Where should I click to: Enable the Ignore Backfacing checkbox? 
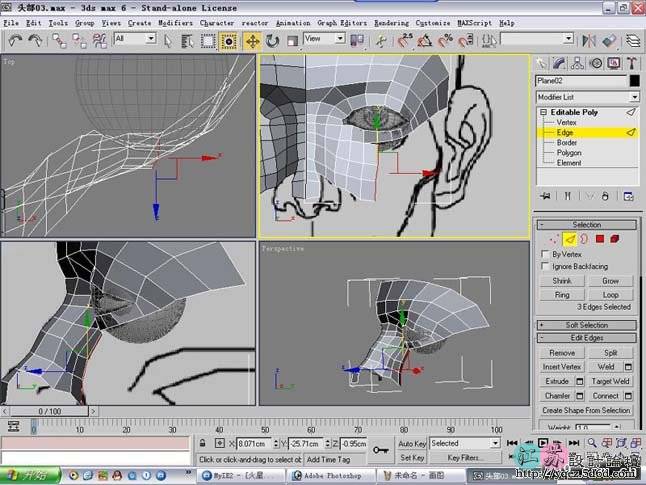pos(545,266)
